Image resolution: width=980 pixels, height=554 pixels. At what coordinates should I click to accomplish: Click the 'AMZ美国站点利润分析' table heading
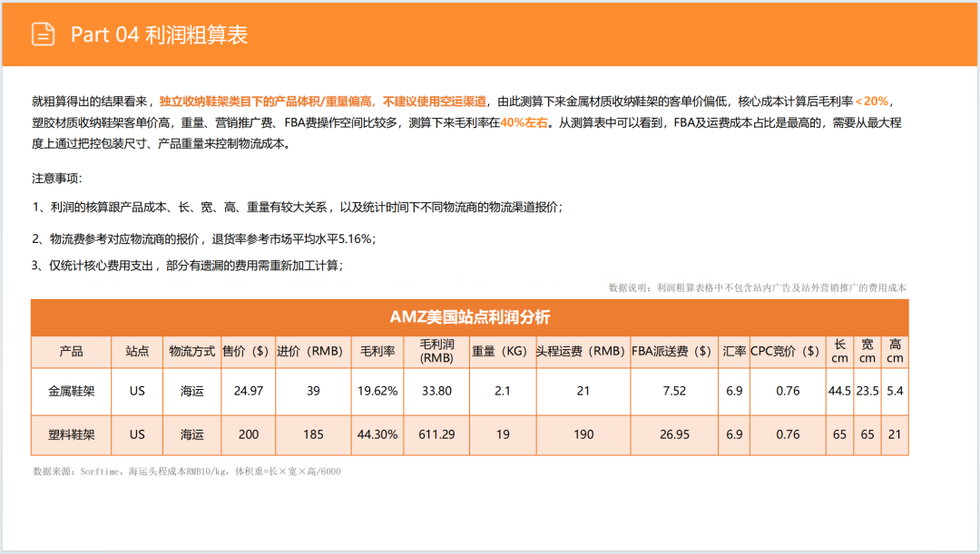tap(469, 317)
